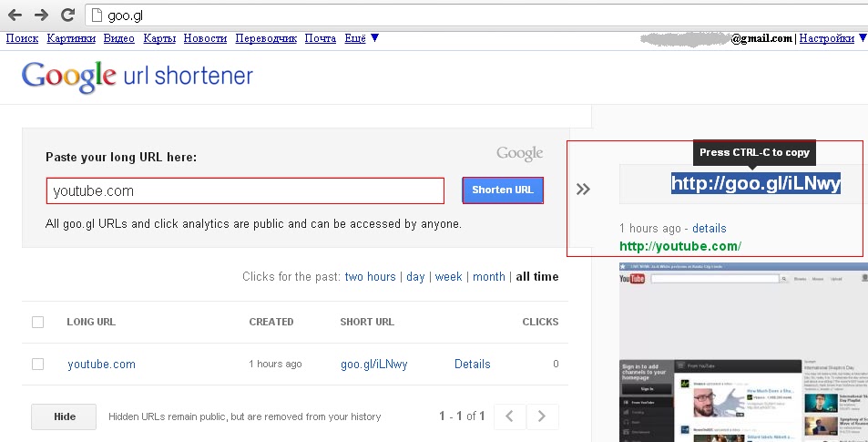Go to previous page of URL history
Screen dimensions: 868x442
coord(509,416)
